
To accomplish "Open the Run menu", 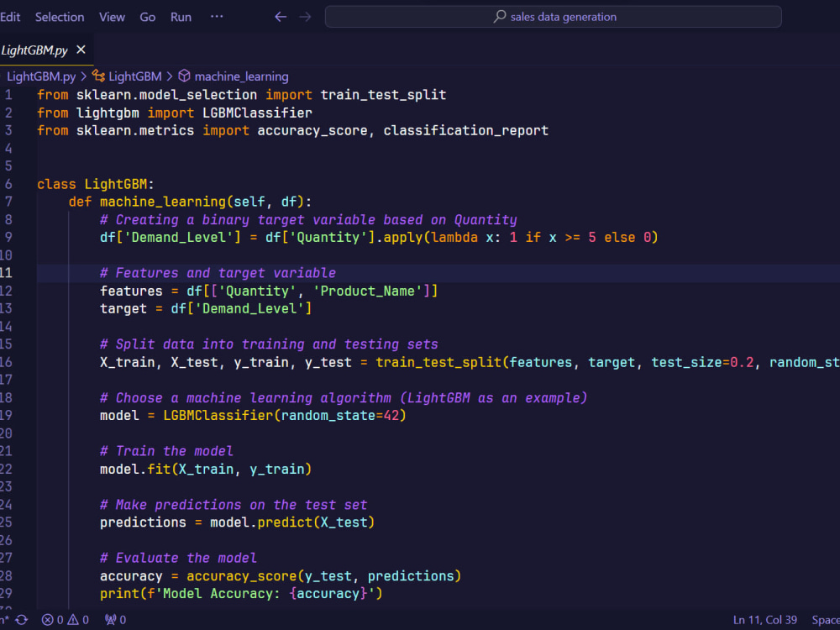I will point(181,17).
